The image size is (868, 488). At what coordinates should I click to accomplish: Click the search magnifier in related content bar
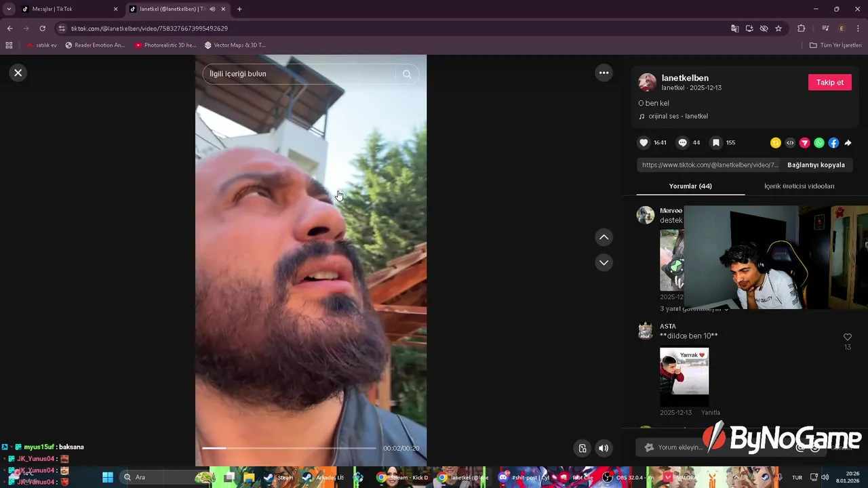[x=407, y=74]
